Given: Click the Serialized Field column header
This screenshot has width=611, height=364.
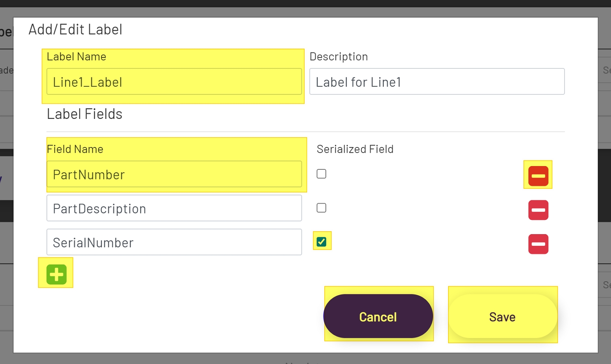Looking at the screenshot, I should tap(355, 149).
